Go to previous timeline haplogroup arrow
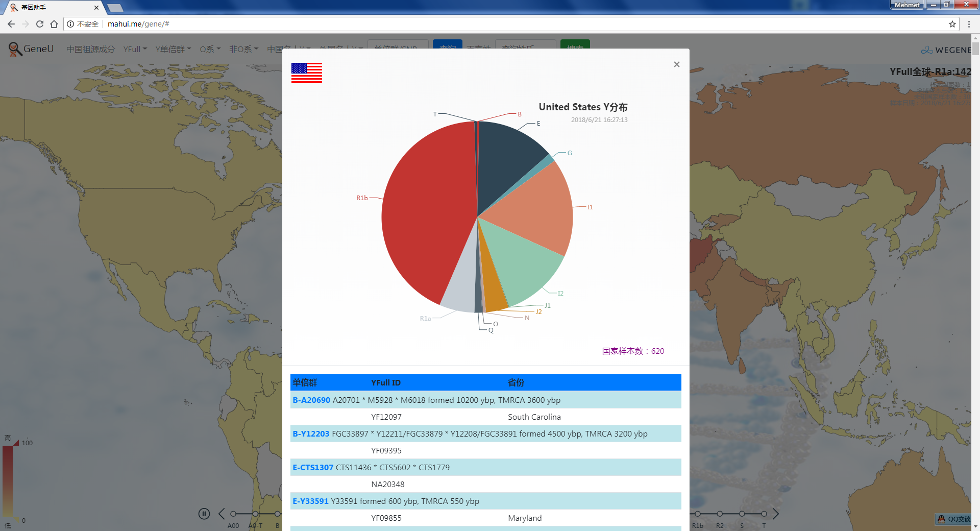This screenshot has width=980, height=531. pyautogui.click(x=222, y=514)
